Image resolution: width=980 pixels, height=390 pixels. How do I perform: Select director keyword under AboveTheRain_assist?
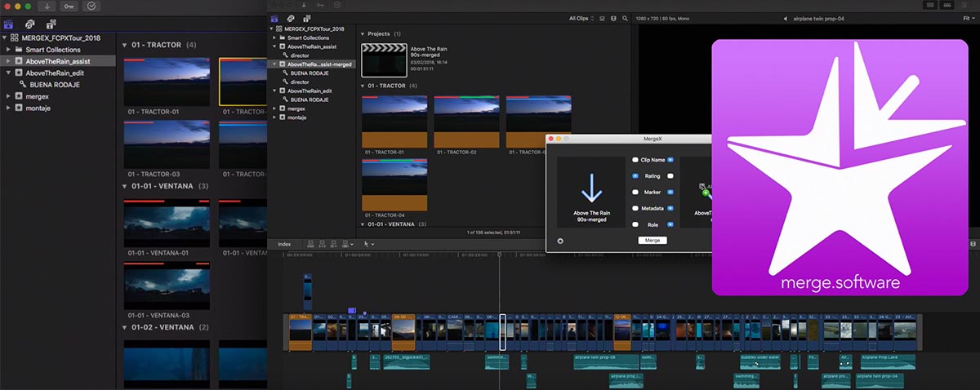click(x=300, y=55)
